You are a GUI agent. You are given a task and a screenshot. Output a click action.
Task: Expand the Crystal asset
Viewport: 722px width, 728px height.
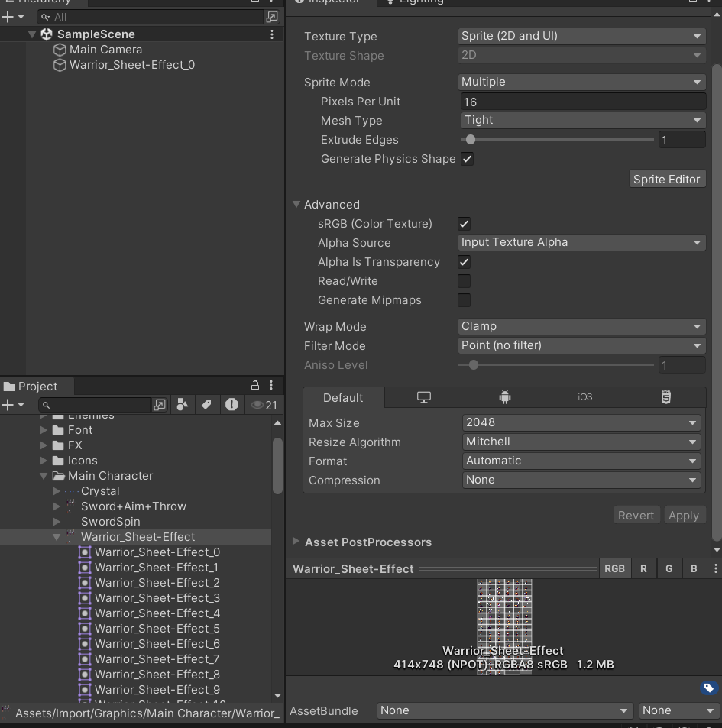pyautogui.click(x=57, y=491)
